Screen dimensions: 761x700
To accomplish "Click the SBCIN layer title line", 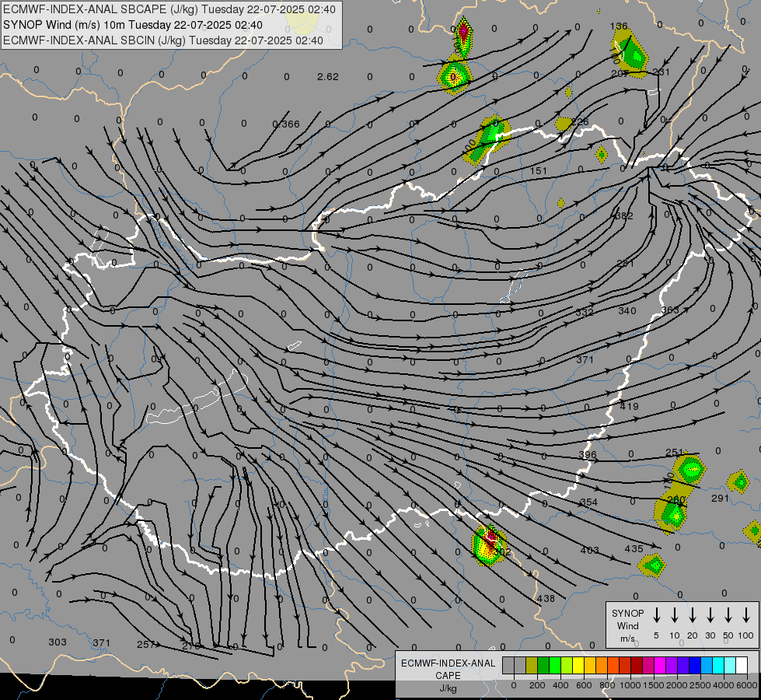I will 163,40.
